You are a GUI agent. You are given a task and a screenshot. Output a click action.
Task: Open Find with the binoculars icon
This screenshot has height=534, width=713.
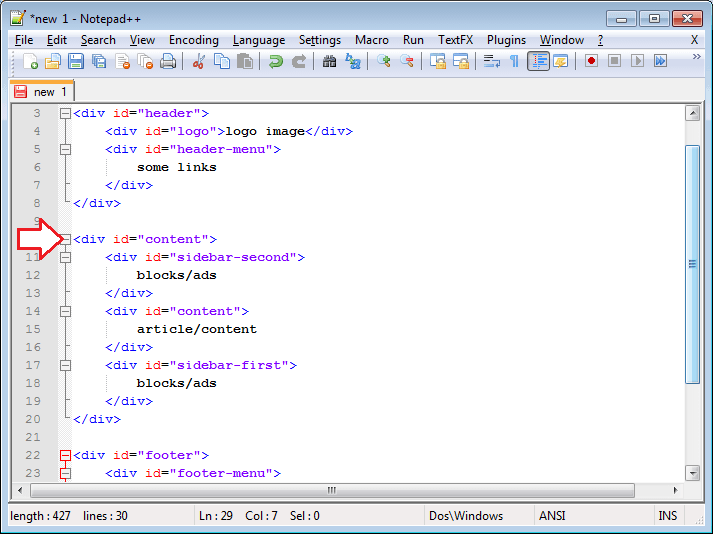(x=330, y=61)
